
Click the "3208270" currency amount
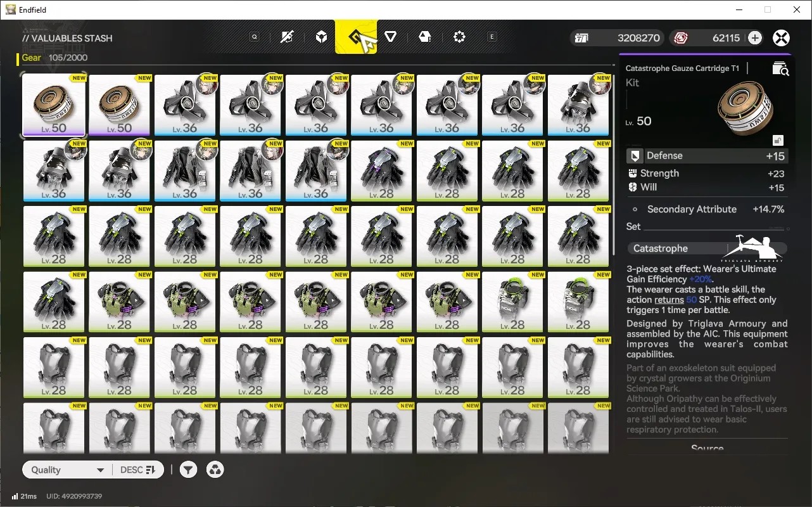click(x=638, y=38)
